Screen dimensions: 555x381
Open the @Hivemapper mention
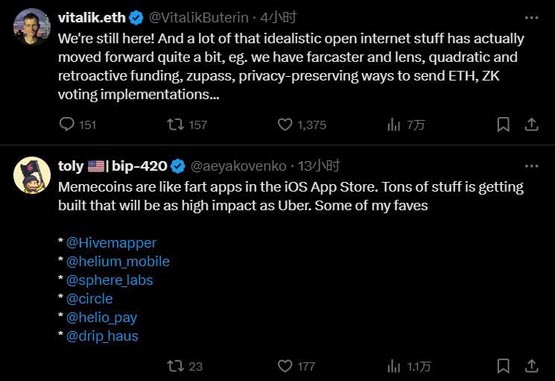tap(111, 243)
